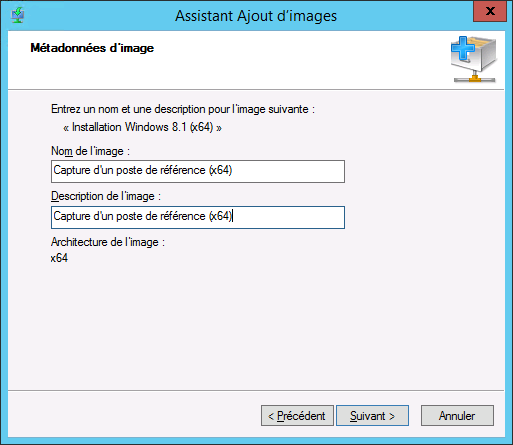
Task: Go back with the Précédent button
Action: coord(297,415)
